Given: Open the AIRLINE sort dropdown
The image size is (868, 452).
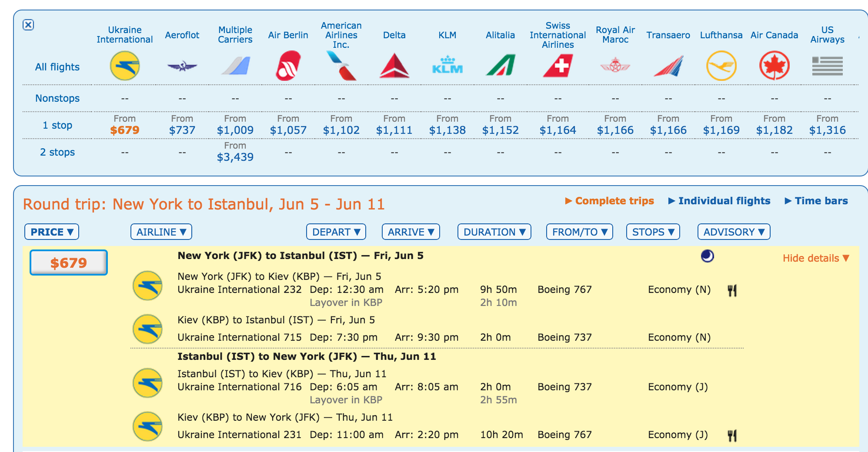Looking at the screenshot, I should click(161, 232).
